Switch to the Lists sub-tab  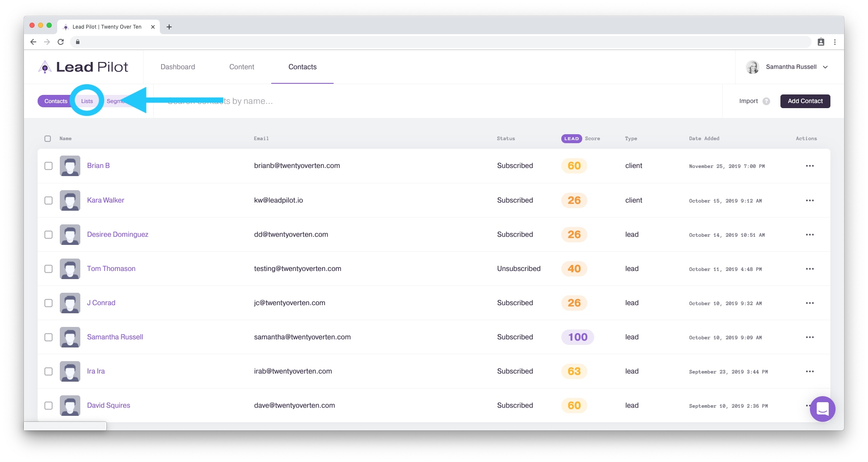click(x=87, y=101)
